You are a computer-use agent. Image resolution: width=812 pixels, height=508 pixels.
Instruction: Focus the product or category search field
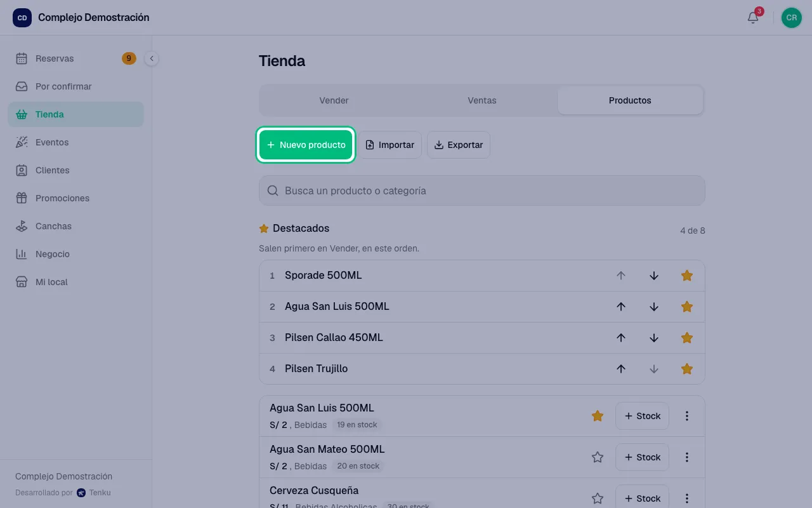click(x=482, y=190)
